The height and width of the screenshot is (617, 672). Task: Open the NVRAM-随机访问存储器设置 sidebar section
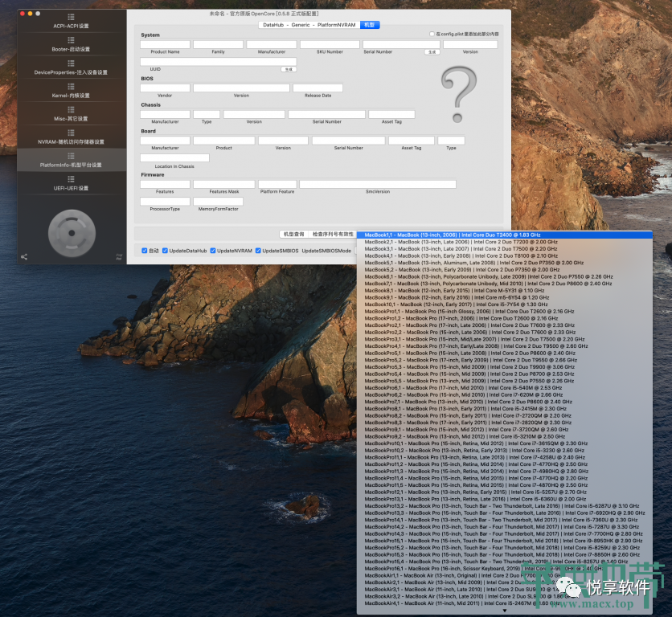click(72, 137)
